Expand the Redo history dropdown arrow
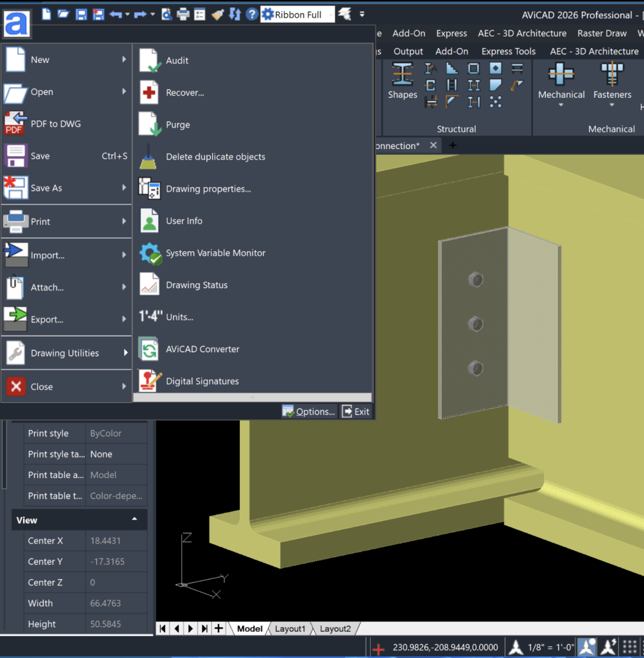The image size is (644, 658). 152,15
